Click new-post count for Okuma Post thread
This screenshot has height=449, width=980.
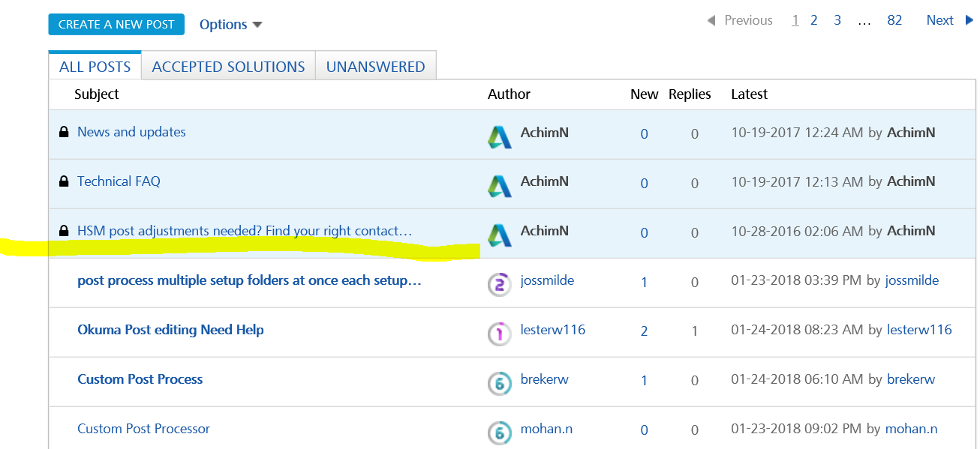644,331
